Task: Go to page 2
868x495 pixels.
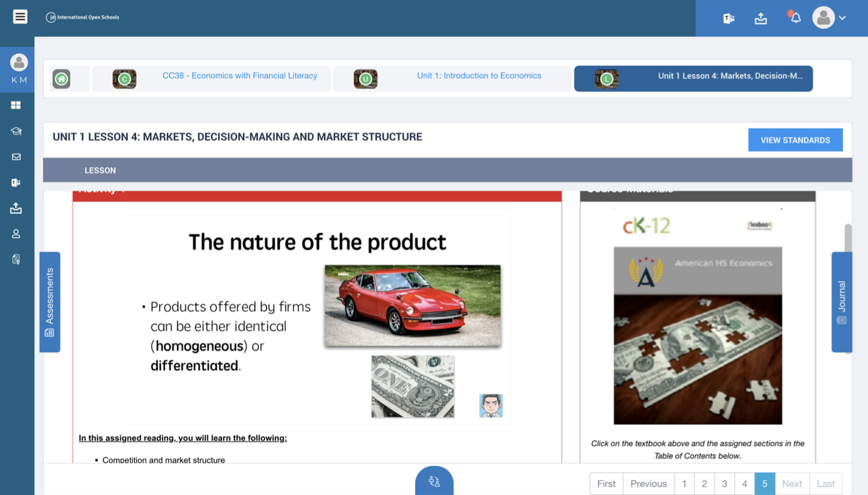Action: [704, 483]
